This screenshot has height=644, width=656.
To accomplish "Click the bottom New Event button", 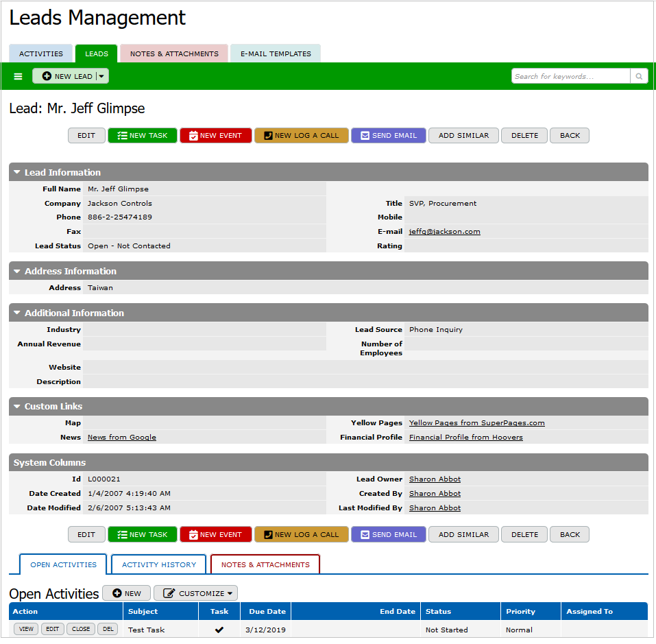I will [216, 535].
